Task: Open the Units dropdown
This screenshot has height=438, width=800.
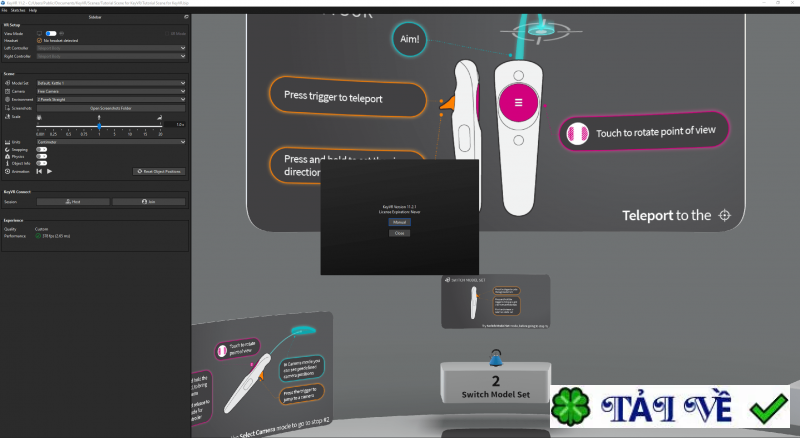Action: coord(111,142)
